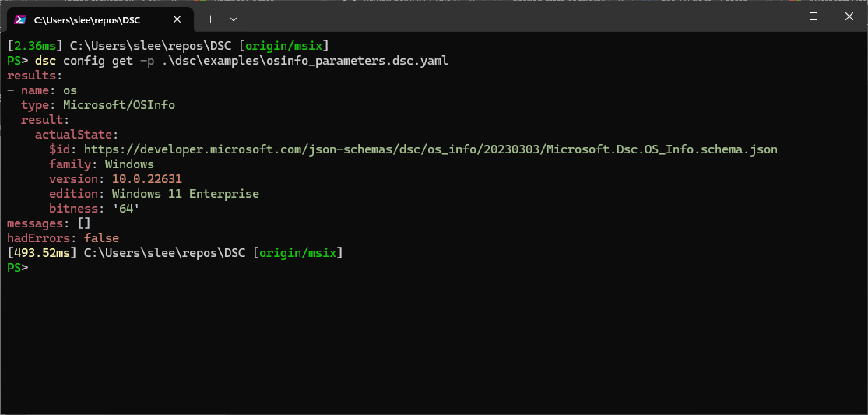Select the C:\Users\slee\repos\DSC tab
This screenshot has width=868, height=415.
click(x=87, y=19)
